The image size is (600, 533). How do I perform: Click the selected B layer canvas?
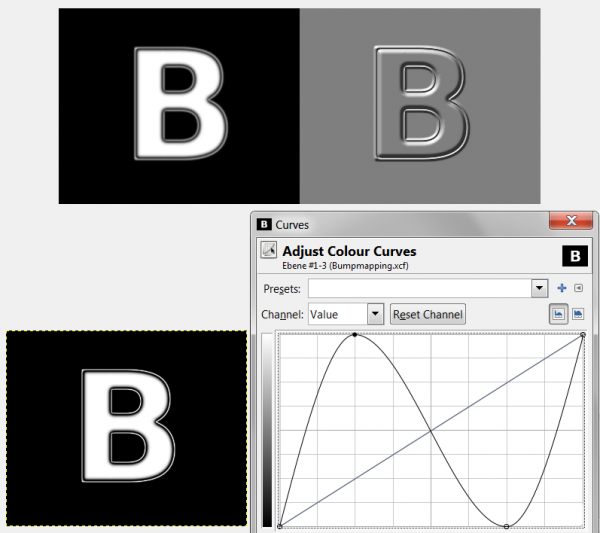click(x=126, y=428)
